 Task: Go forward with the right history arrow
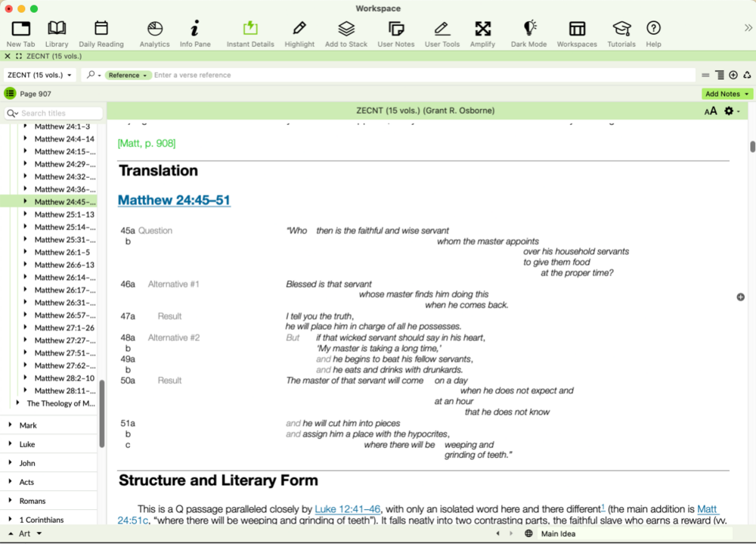511,533
